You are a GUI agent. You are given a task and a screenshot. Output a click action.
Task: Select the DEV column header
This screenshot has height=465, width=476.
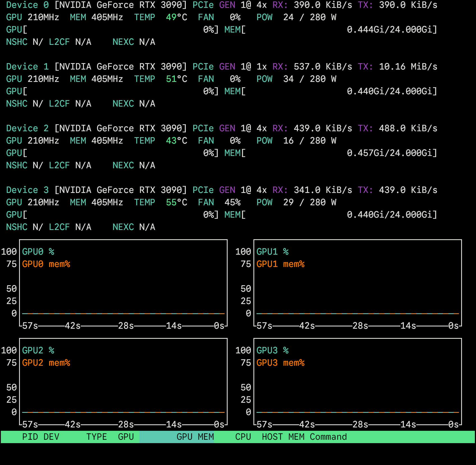pyautogui.click(x=51, y=437)
